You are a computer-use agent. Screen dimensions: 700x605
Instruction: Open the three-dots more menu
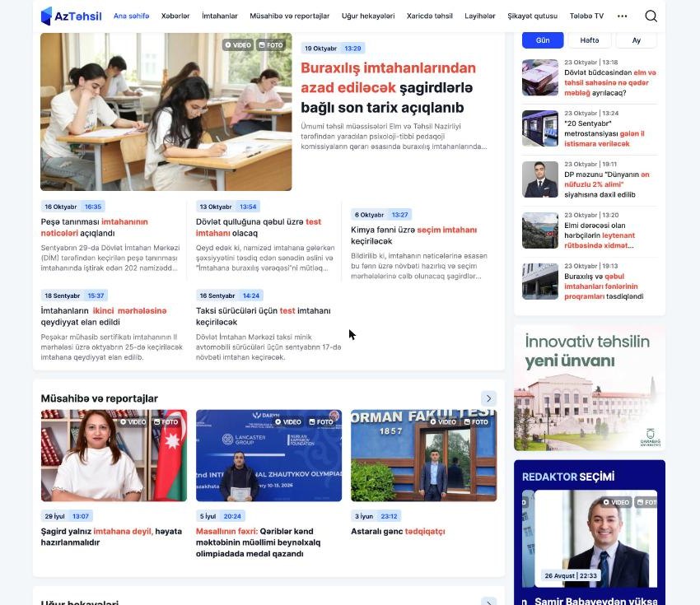point(622,16)
